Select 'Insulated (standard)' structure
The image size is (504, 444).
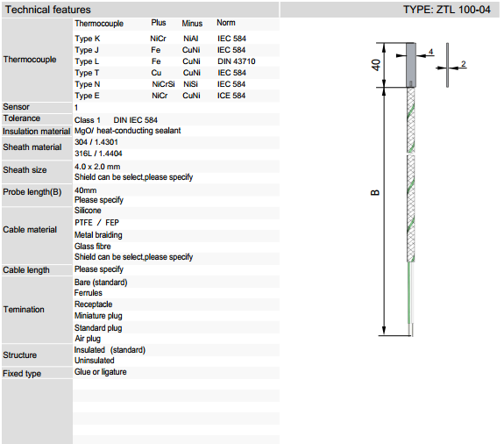[x=110, y=350]
